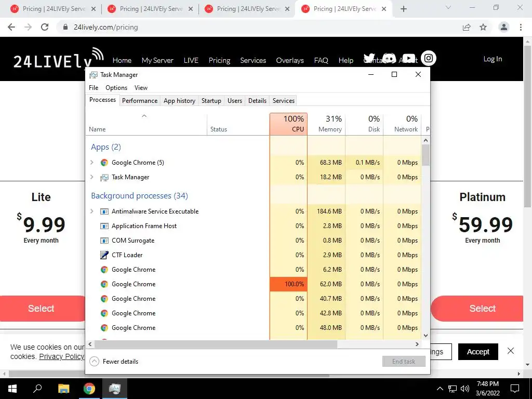Click the Twitter bird icon in header

tap(369, 58)
